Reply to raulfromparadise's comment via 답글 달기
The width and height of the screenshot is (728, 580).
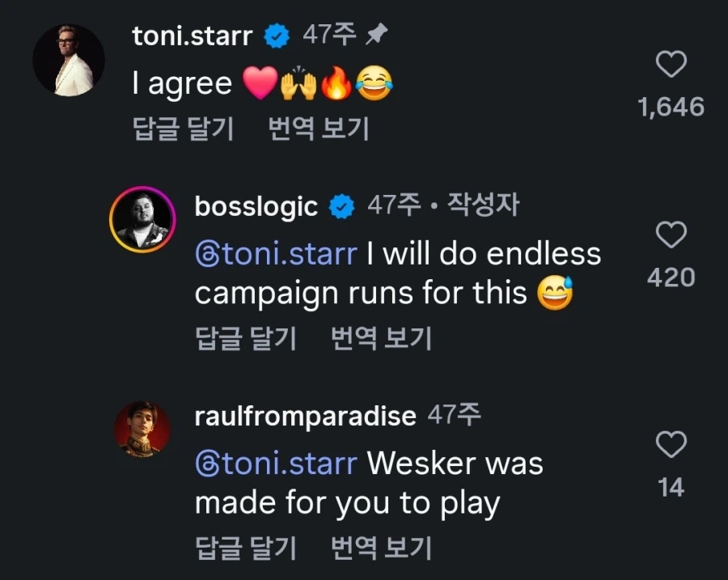point(246,548)
